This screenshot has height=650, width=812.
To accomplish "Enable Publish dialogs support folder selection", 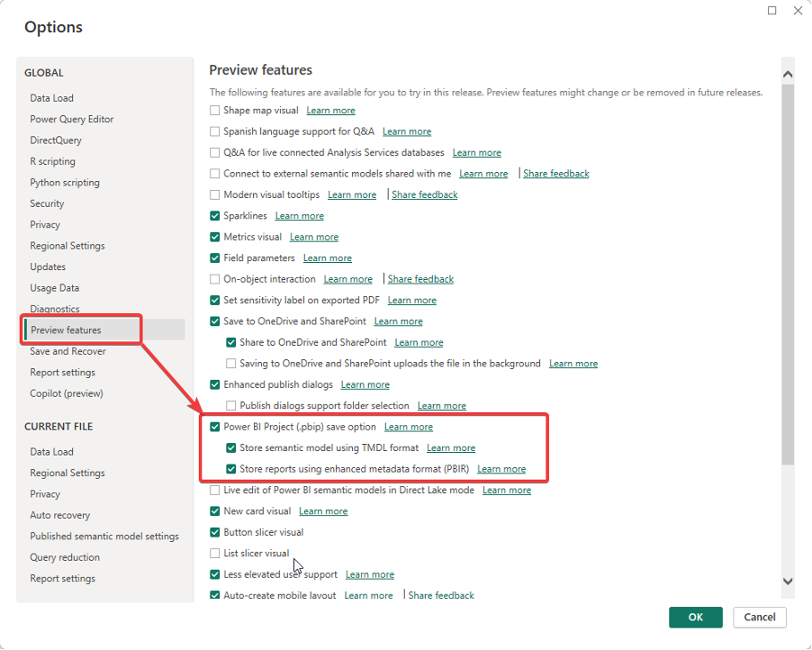I will [x=231, y=405].
